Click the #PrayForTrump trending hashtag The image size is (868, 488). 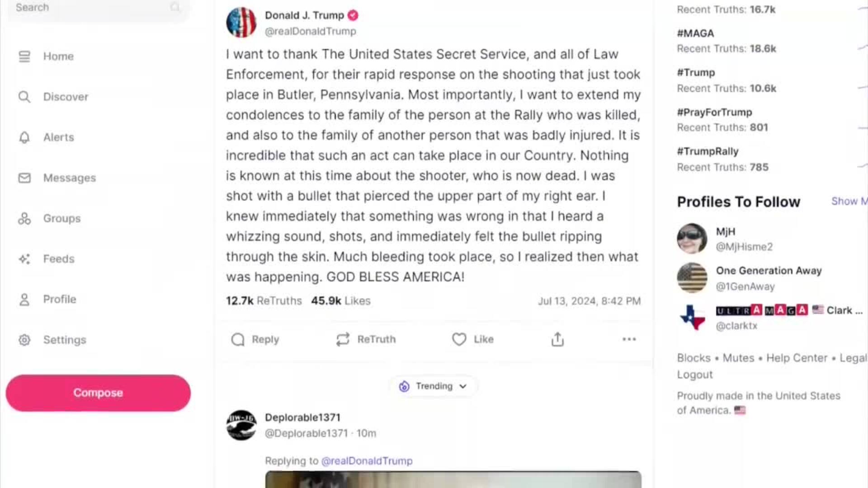(x=714, y=112)
